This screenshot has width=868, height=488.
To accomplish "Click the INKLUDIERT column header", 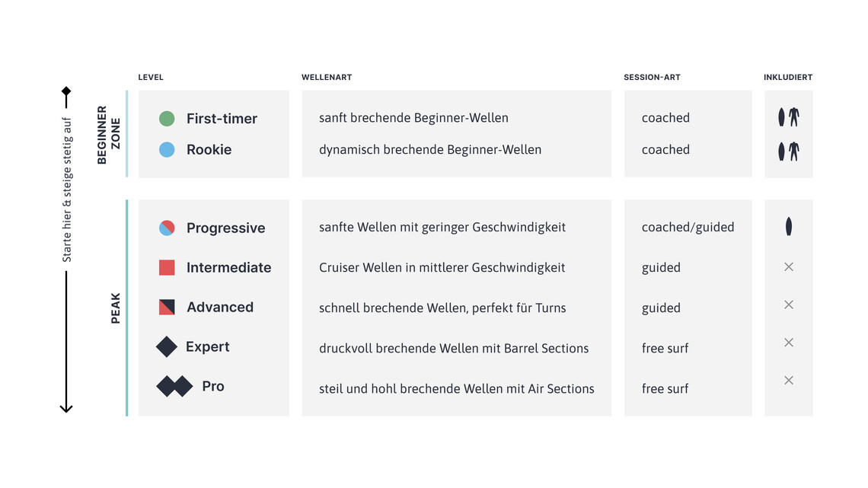I will (788, 78).
